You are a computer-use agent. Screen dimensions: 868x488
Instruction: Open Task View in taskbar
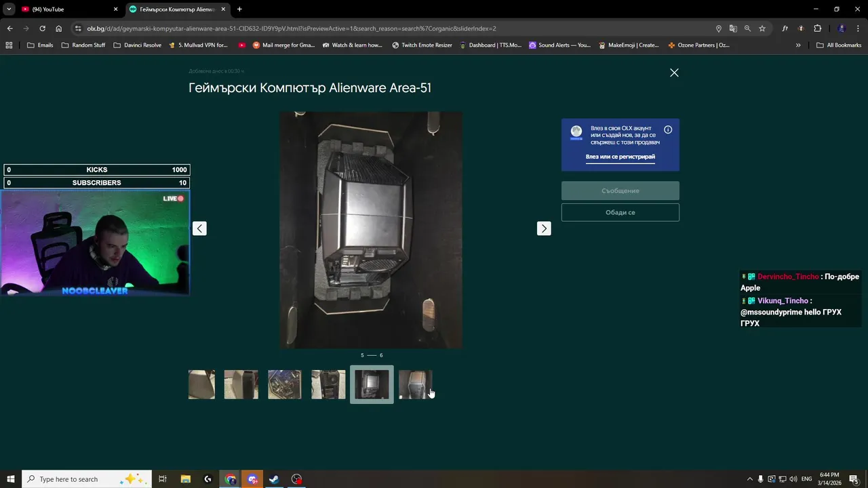point(163,479)
